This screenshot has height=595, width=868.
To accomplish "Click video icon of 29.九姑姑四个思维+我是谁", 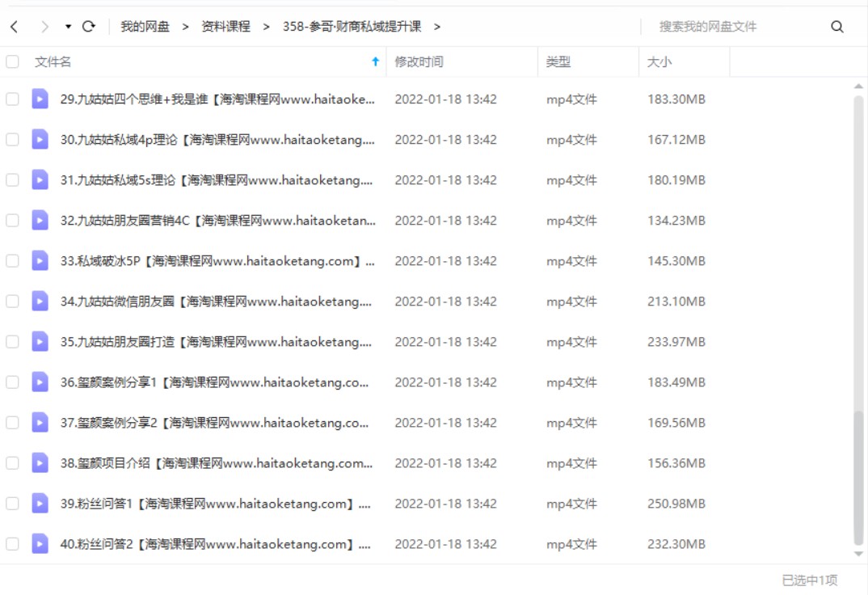I will (40, 99).
